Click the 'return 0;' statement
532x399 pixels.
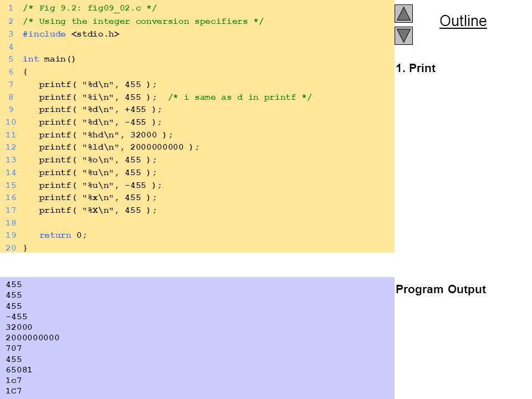click(x=63, y=236)
